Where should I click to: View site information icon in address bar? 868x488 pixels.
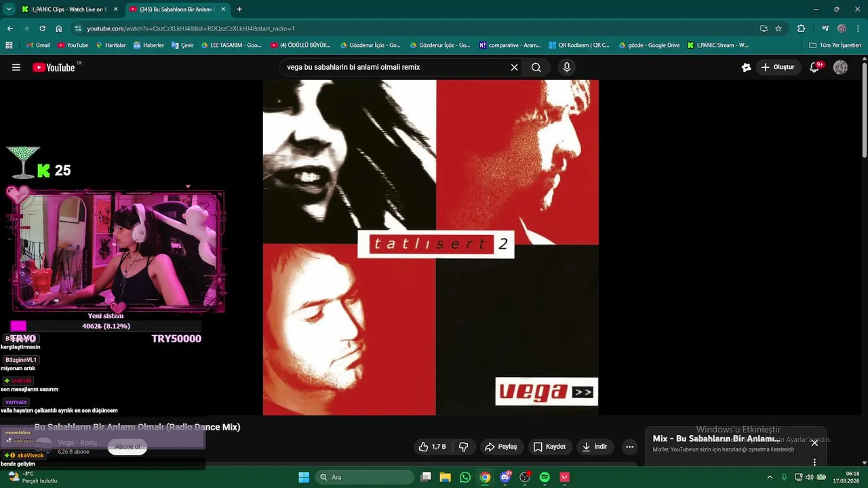pos(78,28)
